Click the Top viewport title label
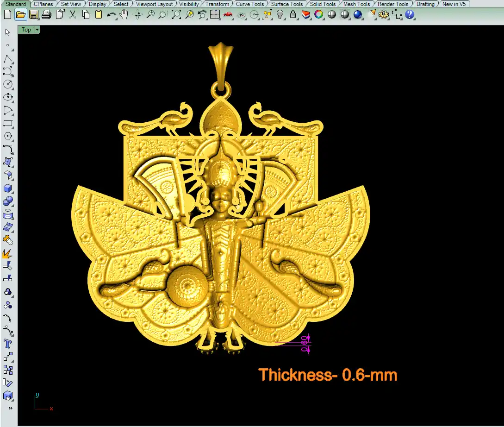The height and width of the screenshot is (427, 504). 26,30
